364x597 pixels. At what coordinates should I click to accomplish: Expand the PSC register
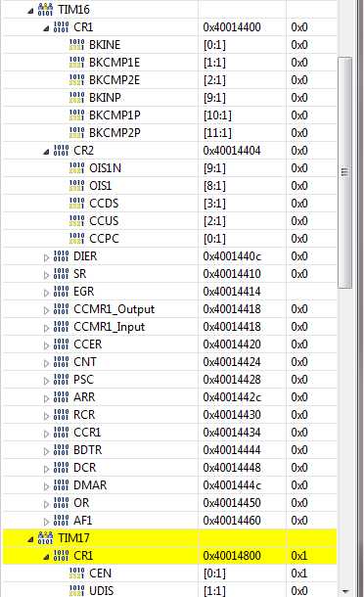click(x=46, y=382)
